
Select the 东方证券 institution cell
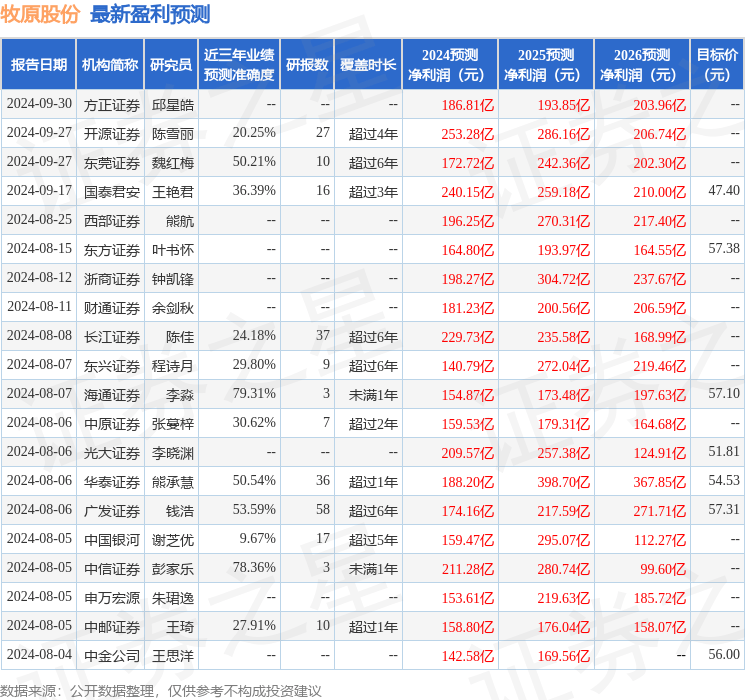(112, 250)
